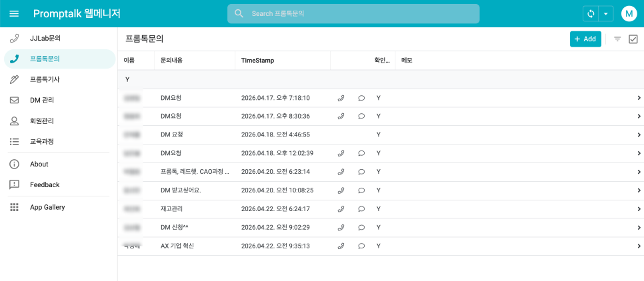
Task: Open the M user avatar menu
Action: pos(629,13)
